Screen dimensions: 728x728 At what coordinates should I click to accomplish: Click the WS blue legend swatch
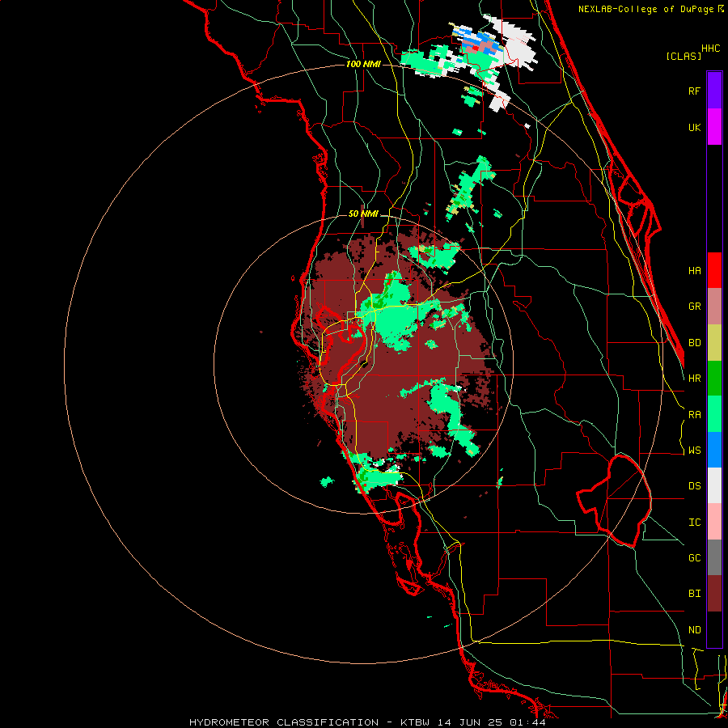(x=714, y=450)
